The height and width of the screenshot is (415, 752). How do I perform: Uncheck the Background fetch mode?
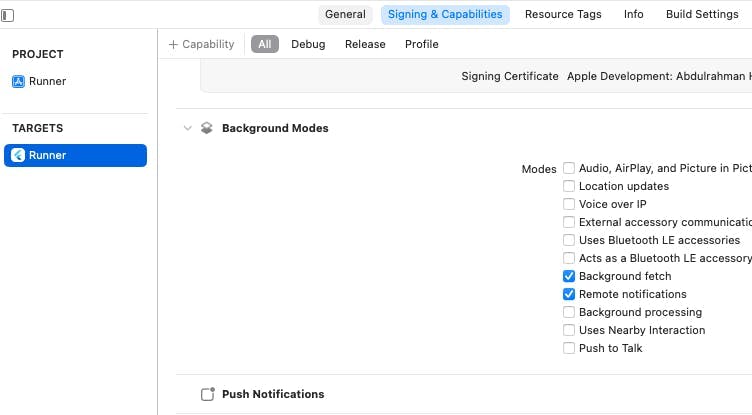point(569,276)
